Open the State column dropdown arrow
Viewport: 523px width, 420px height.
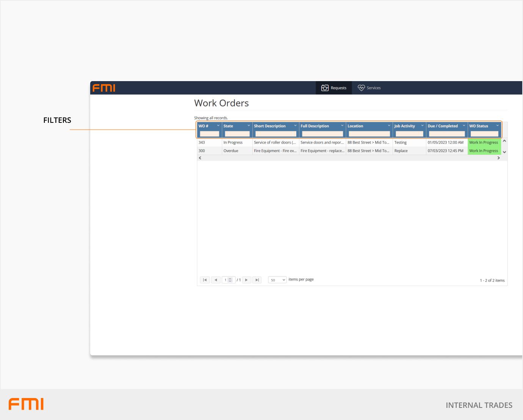pyautogui.click(x=249, y=126)
